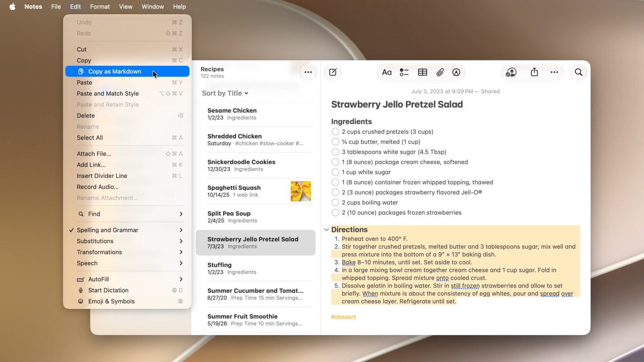Insert a table using toolbar icon
Viewport: 644px width, 362px height.
pyautogui.click(x=423, y=72)
